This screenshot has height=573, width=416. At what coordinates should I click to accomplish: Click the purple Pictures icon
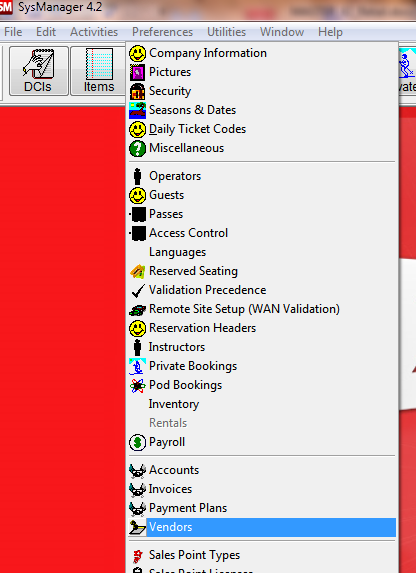[x=137, y=72]
